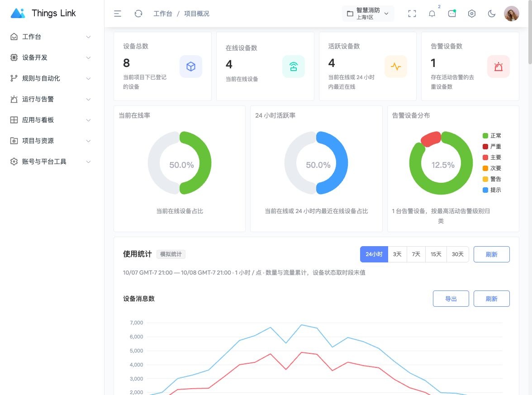This screenshot has width=532, height=395.
Task: Click 导出 button for 设备消息数 chart
Action: 451,299
